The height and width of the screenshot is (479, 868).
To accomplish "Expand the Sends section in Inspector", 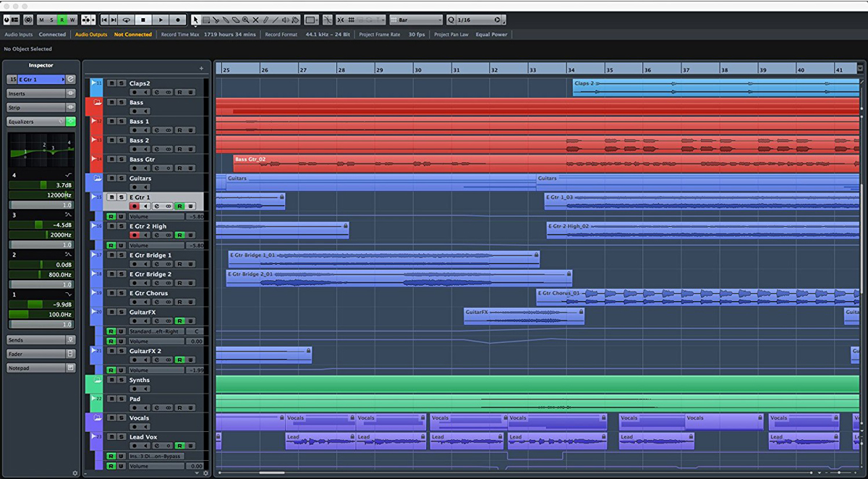I will point(36,339).
